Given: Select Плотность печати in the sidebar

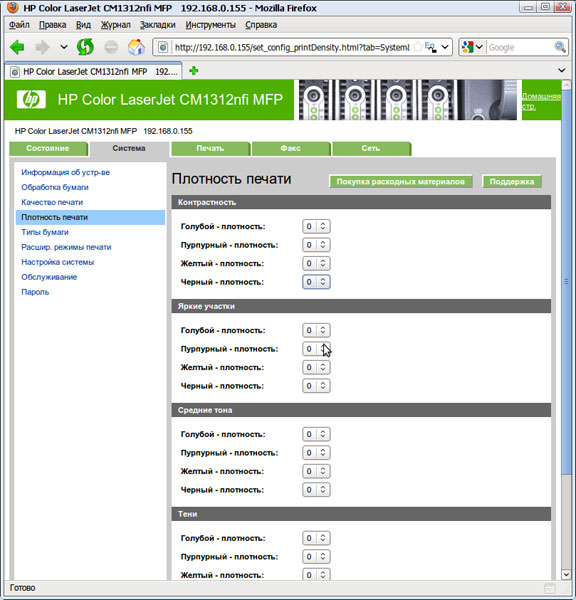Looking at the screenshot, I should (90, 217).
